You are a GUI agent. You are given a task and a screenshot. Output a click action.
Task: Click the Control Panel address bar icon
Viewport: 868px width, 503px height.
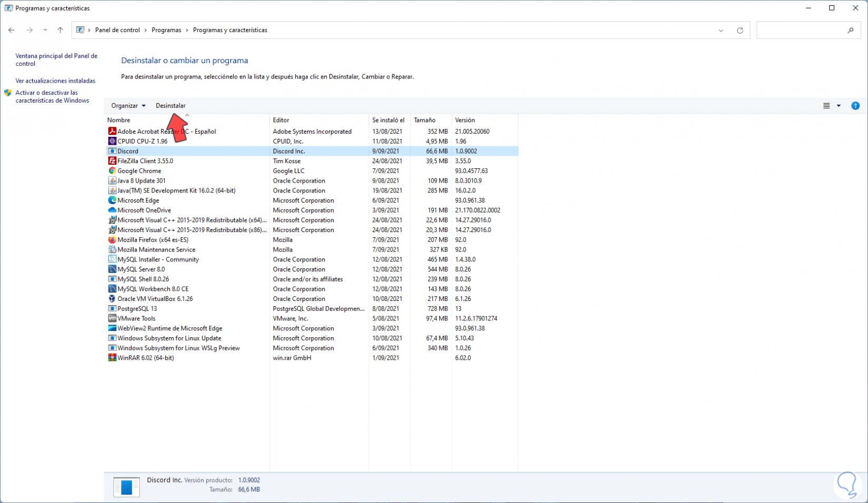(x=80, y=30)
